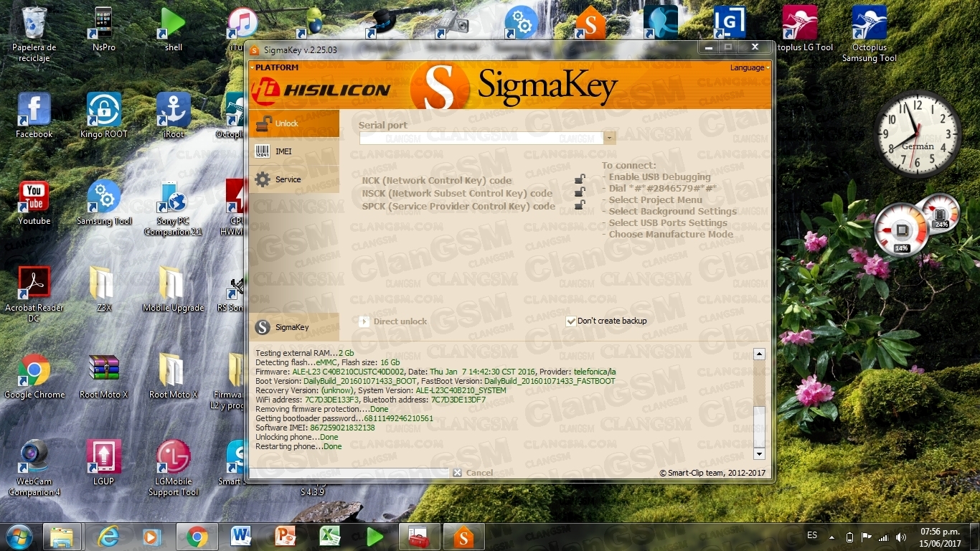Viewport: 980px width, 551px height.
Task: Open the volume control in tray
Action: (900, 537)
